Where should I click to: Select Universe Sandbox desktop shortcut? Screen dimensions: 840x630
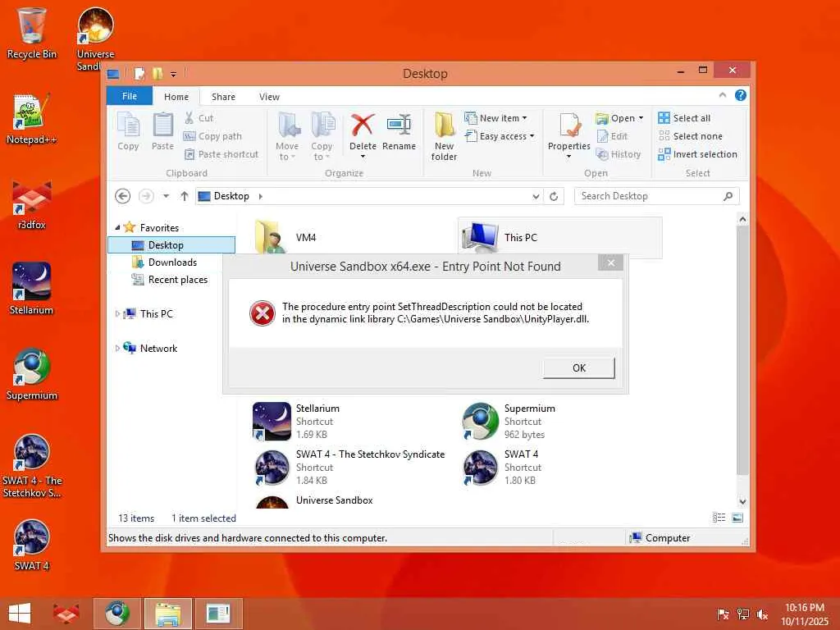coord(95,39)
